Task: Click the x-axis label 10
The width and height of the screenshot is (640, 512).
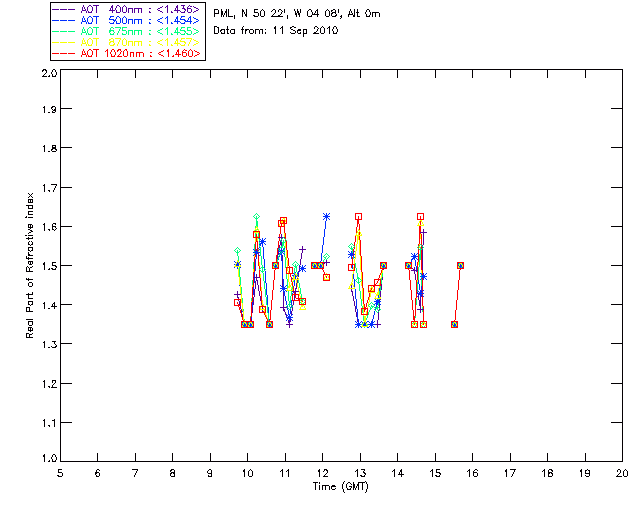Action: tap(247, 473)
